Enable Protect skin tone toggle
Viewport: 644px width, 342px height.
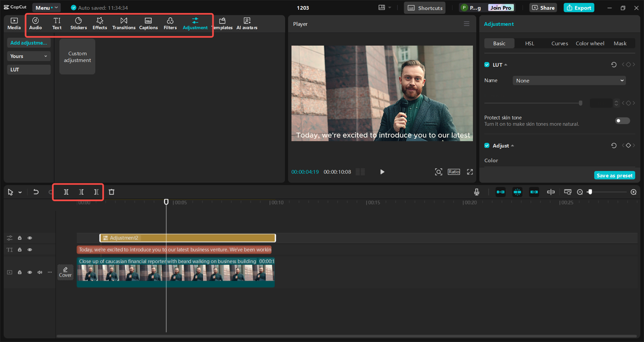622,121
